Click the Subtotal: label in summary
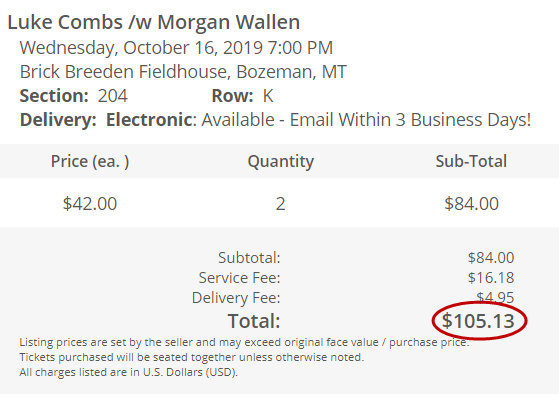The image size is (559, 394). click(x=249, y=257)
